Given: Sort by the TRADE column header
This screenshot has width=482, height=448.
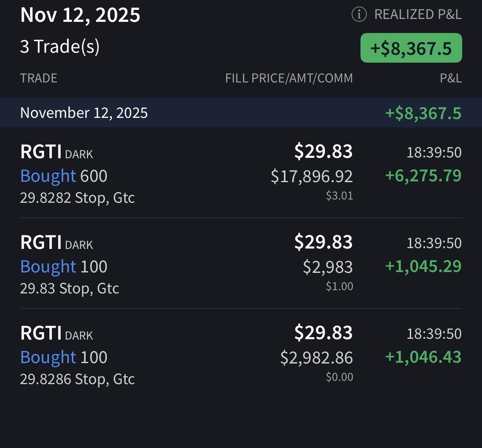Looking at the screenshot, I should coord(39,78).
